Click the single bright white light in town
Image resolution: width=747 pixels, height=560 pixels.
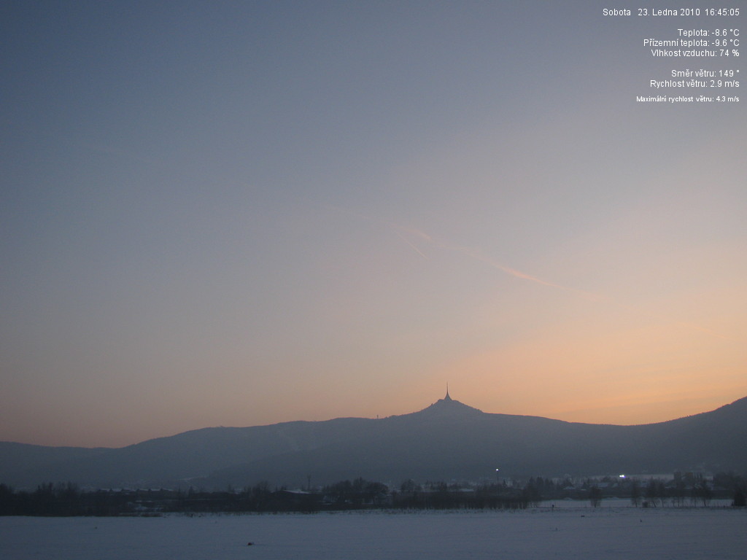[x=497, y=470]
